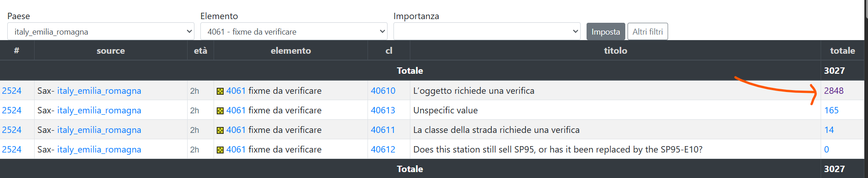Click the fixme icon in the 40612 row
This screenshot has width=868, height=178.
(x=220, y=150)
